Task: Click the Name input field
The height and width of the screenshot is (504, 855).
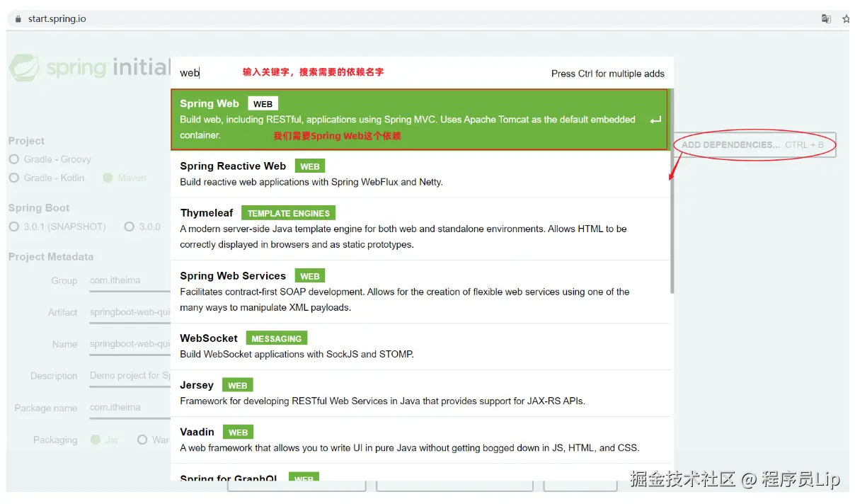Action: [x=130, y=346]
